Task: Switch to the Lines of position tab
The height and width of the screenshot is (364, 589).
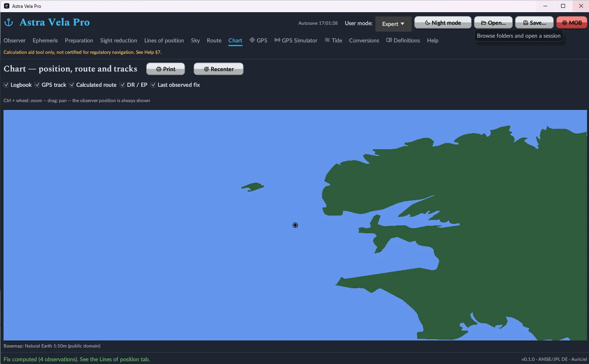Action: click(164, 40)
